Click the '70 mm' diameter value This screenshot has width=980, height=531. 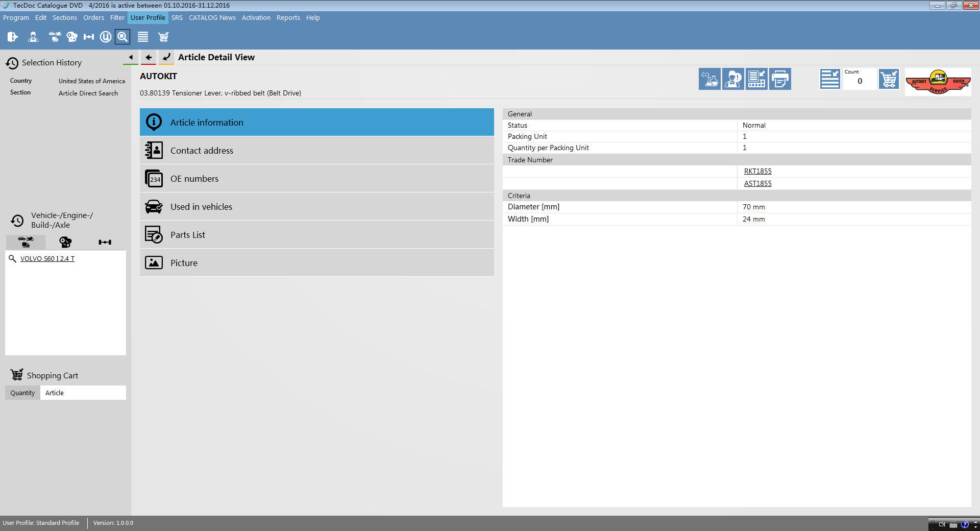754,207
